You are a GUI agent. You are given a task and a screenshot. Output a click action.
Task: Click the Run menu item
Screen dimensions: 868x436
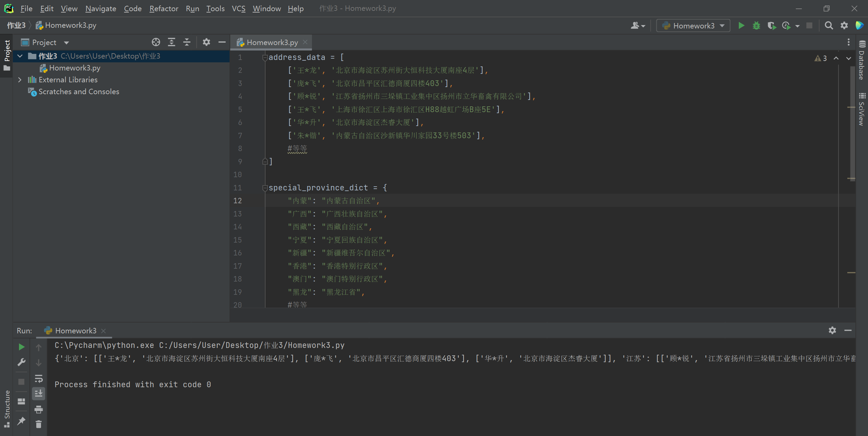click(x=191, y=8)
